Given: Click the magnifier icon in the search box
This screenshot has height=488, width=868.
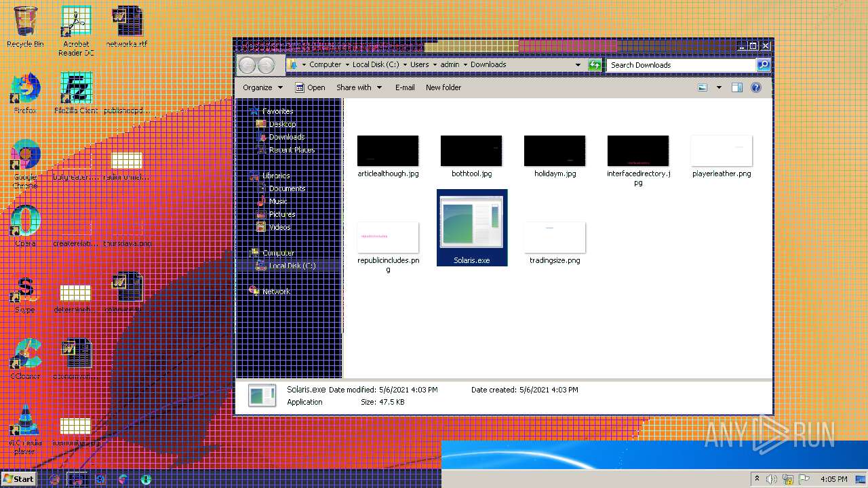Looking at the screenshot, I should (764, 65).
